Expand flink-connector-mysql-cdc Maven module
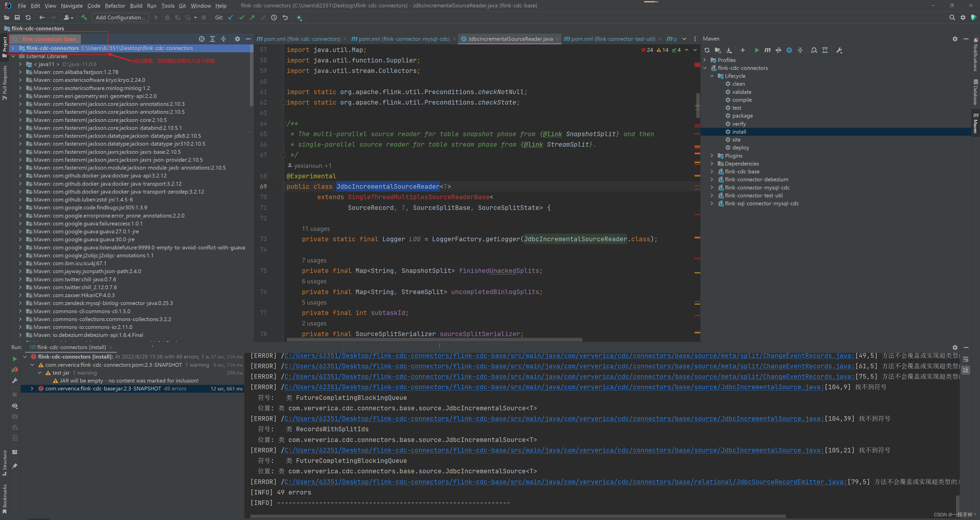Viewport: 980px width, 520px height. (712, 188)
